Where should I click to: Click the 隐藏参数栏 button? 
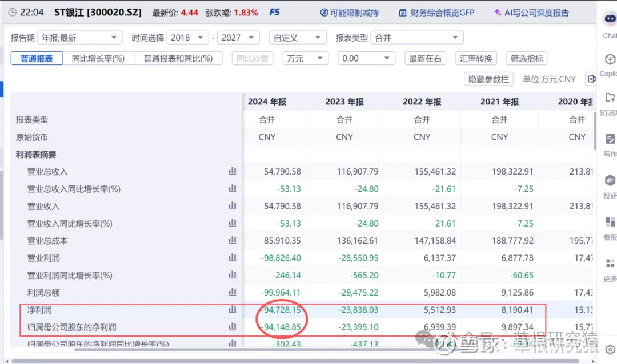point(488,79)
